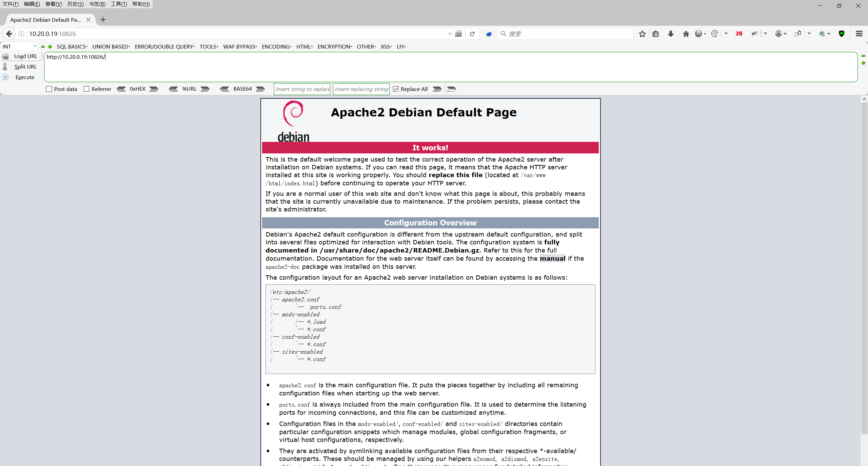Open the downloads arrow icon
Image resolution: width=868 pixels, height=466 pixels.
click(x=670, y=34)
